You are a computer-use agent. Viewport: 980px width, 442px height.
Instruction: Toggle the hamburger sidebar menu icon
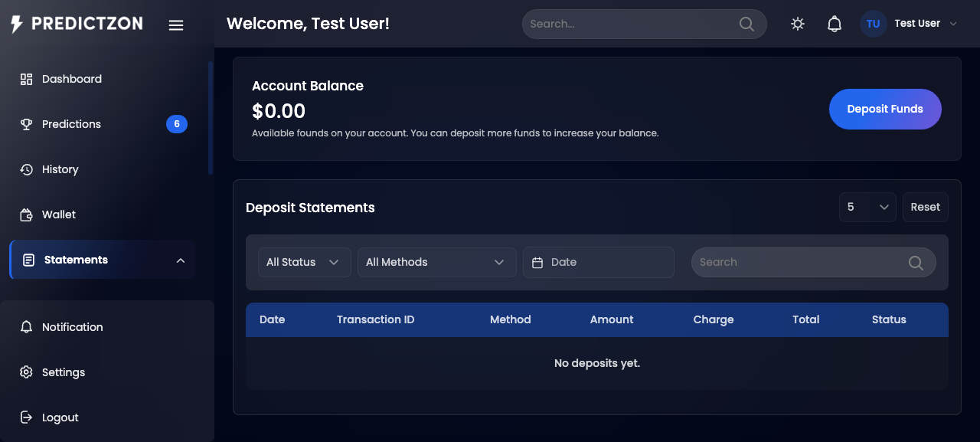[176, 25]
